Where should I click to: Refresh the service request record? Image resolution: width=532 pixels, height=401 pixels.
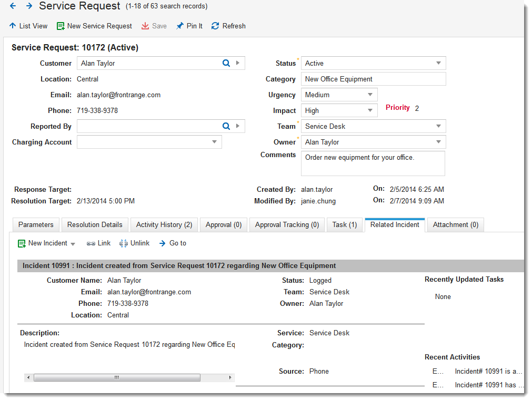(x=228, y=26)
